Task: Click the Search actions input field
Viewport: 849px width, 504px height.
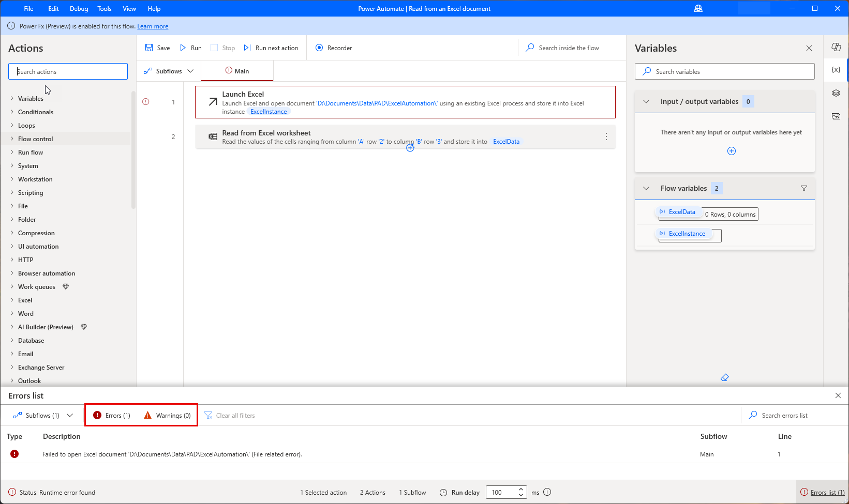Action: [68, 71]
